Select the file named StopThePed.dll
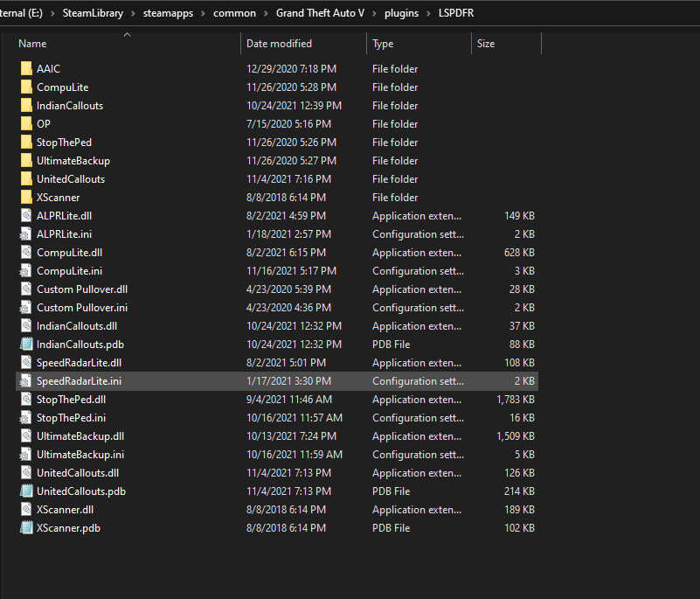This screenshot has width=700, height=599. coord(71,400)
